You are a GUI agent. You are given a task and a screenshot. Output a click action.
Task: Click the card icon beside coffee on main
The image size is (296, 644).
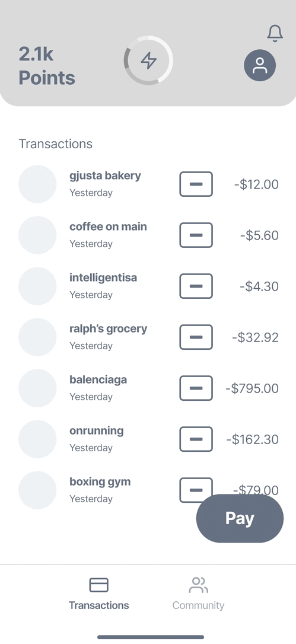(196, 235)
